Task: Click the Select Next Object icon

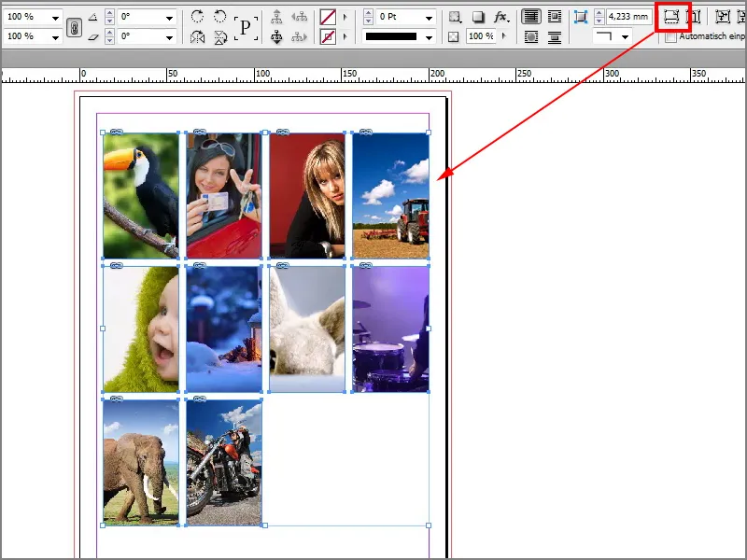Action: pos(299,36)
